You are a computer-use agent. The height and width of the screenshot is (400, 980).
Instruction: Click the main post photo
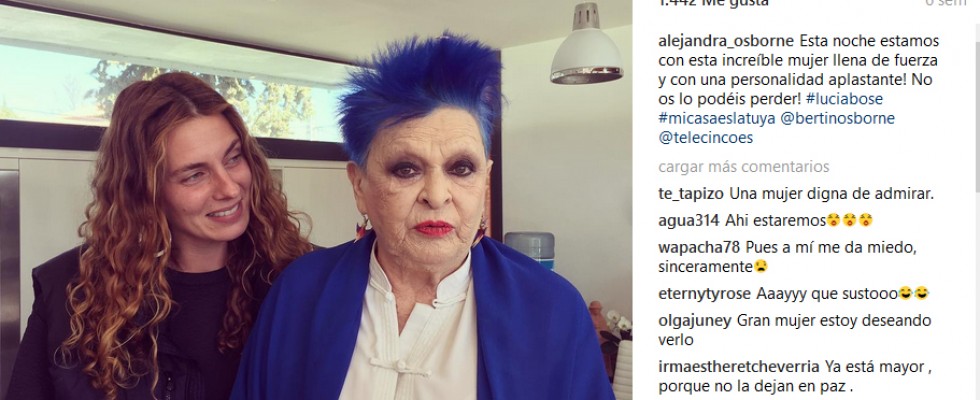tap(316, 200)
